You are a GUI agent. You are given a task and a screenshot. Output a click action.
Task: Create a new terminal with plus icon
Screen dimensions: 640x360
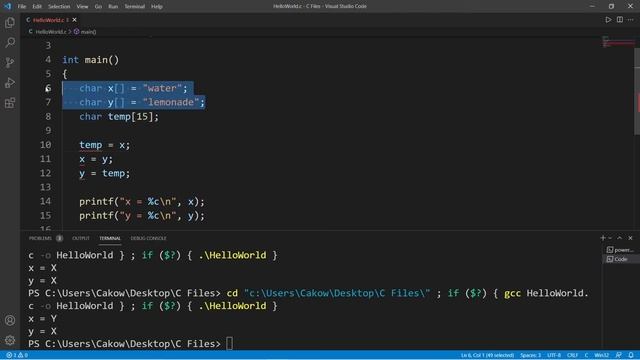tap(602, 238)
